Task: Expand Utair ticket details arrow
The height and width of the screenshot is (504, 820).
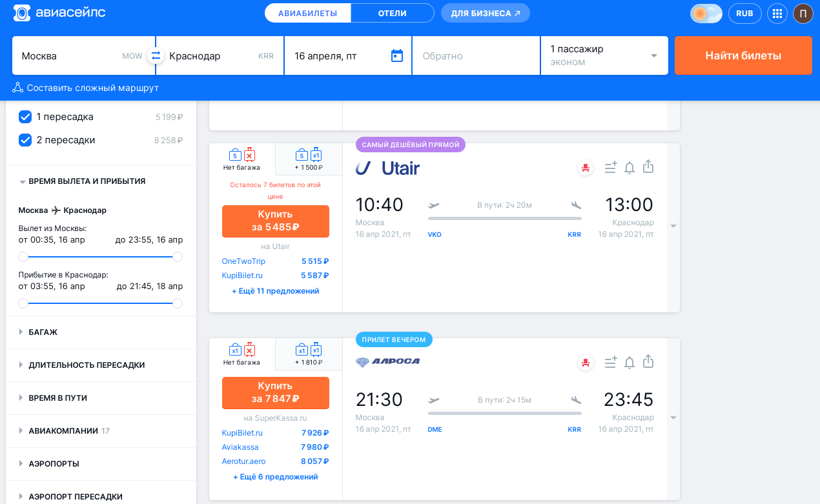Action: tap(673, 227)
